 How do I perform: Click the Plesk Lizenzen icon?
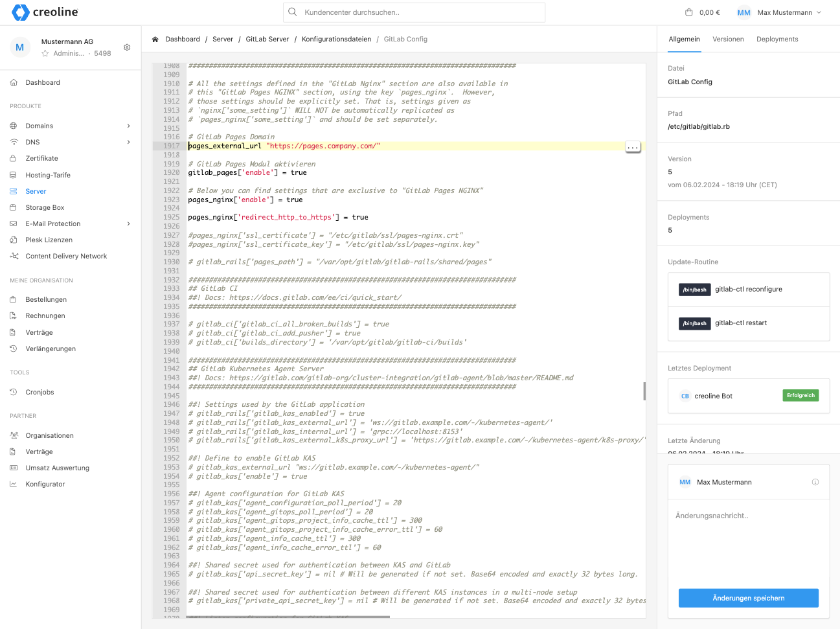click(x=14, y=240)
